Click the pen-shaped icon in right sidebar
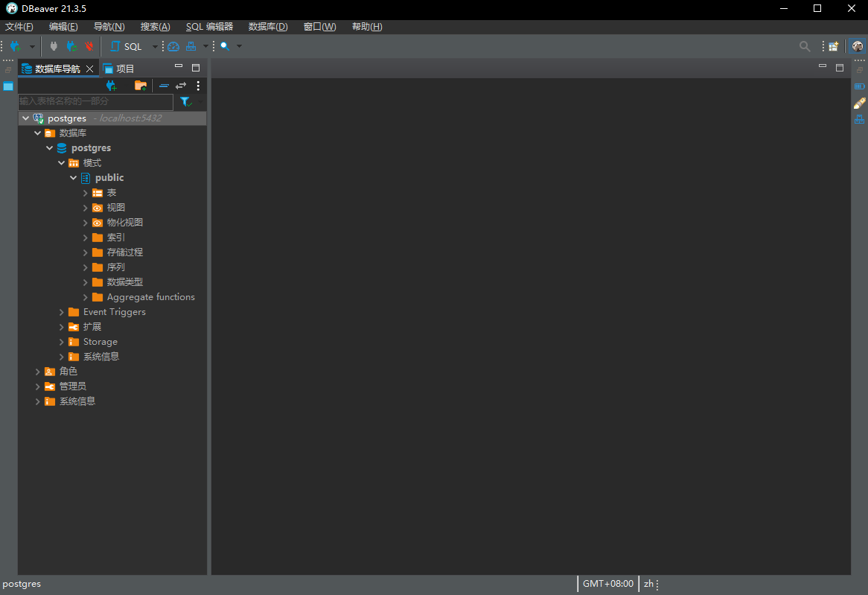This screenshot has width=868, height=595. [x=860, y=103]
